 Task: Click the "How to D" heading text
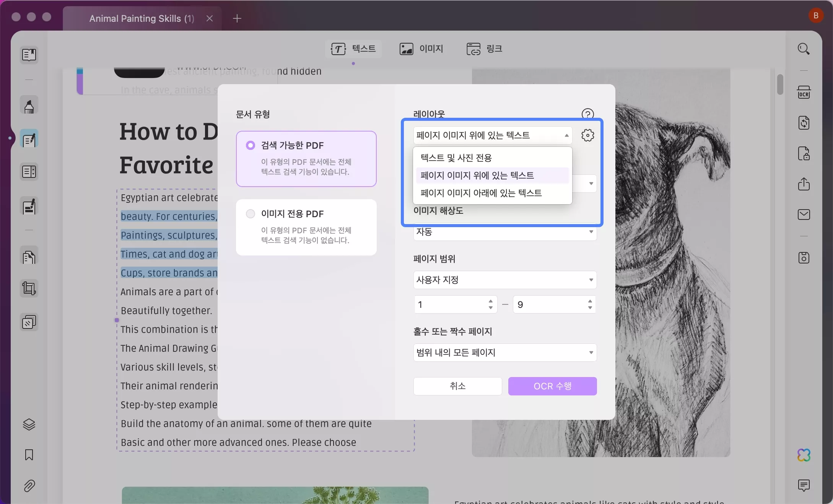(169, 132)
